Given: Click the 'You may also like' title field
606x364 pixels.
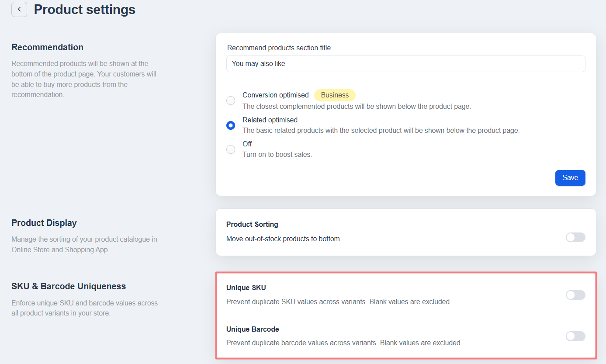Looking at the screenshot, I should [405, 64].
